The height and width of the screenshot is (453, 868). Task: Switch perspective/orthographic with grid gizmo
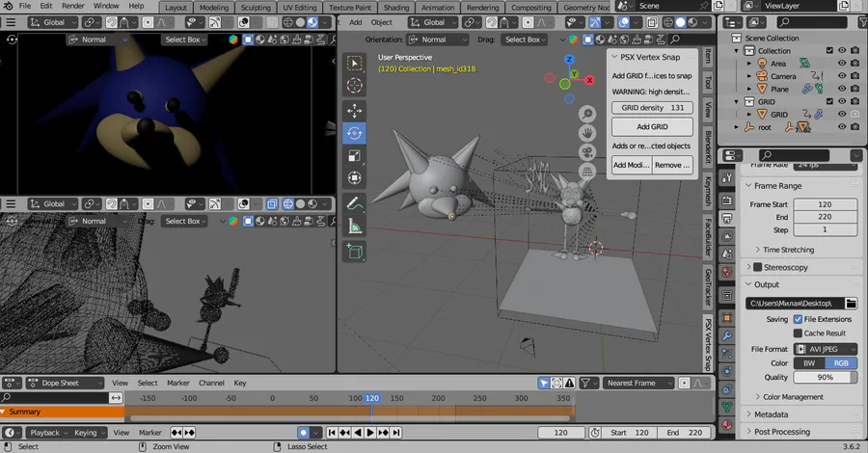(587, 172)
